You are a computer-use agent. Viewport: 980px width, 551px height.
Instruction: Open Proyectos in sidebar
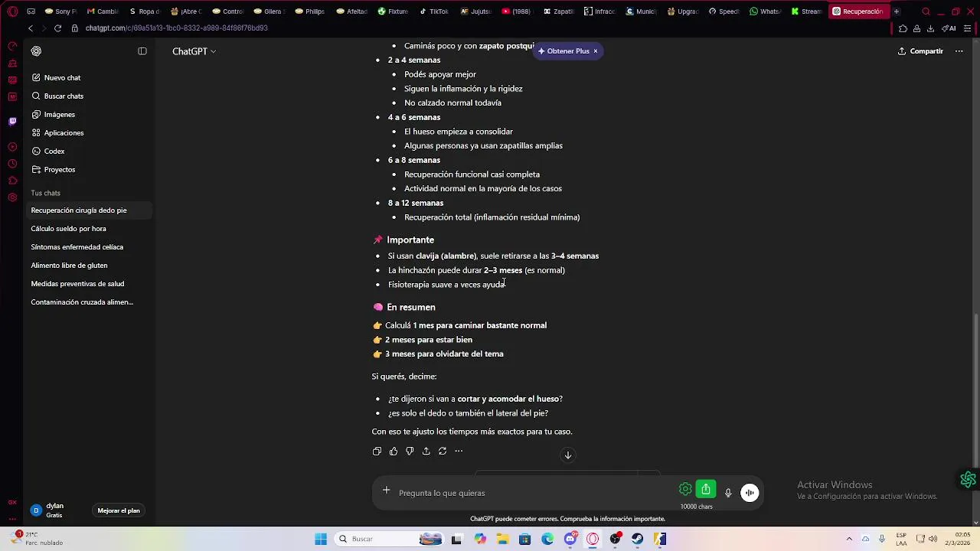click(x=90, y=170)
